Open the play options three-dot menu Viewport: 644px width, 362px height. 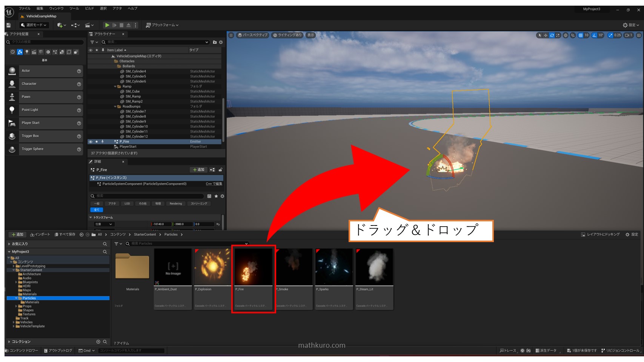point(135,25)
